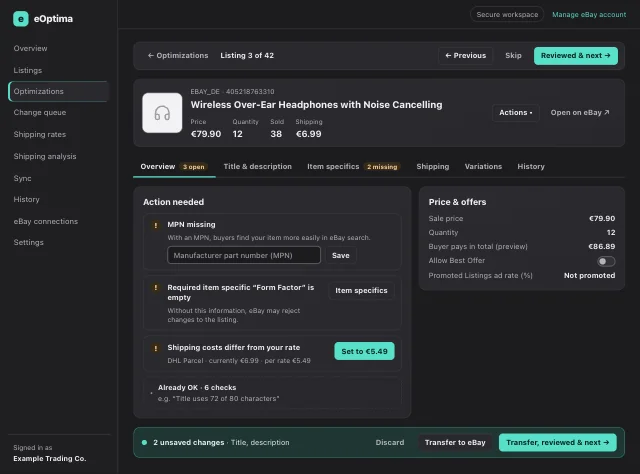Click the 'Listing 3 of 42' text
Viewport: 640px width, 474px height.
point(247,56)
